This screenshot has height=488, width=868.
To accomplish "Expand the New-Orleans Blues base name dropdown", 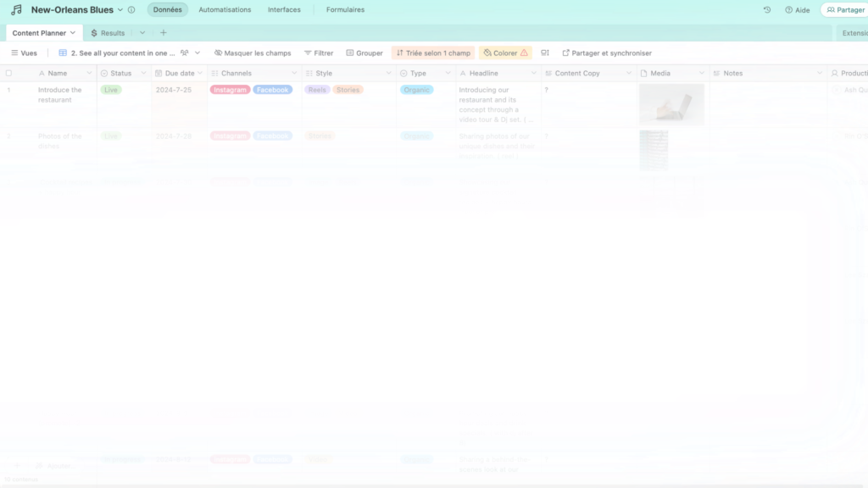I will [120, 10].
